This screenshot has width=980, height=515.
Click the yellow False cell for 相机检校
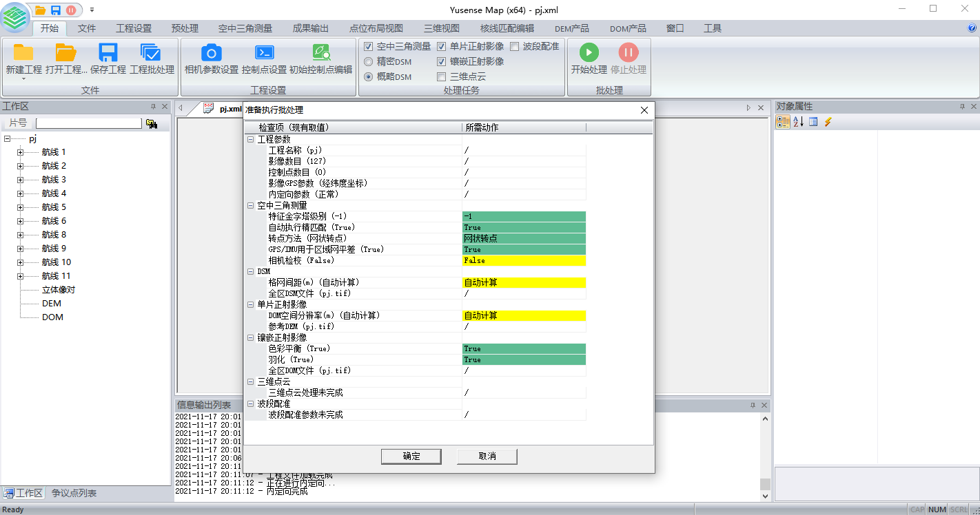pyautogui.click(x=524, y=260)
